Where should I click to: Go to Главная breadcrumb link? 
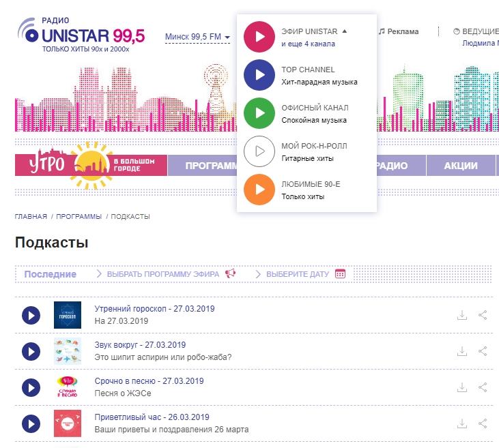pyautogui.click(x=31, y=216)
